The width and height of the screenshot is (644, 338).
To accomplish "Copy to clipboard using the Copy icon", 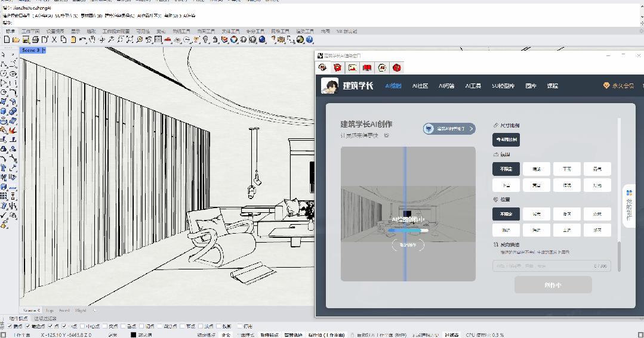I will click(64, 39).
